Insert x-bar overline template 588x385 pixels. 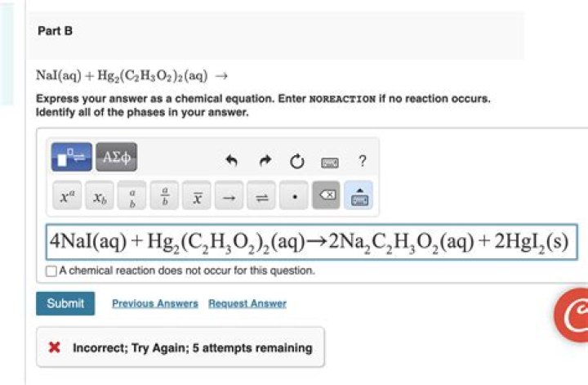(x=197, y=197)
